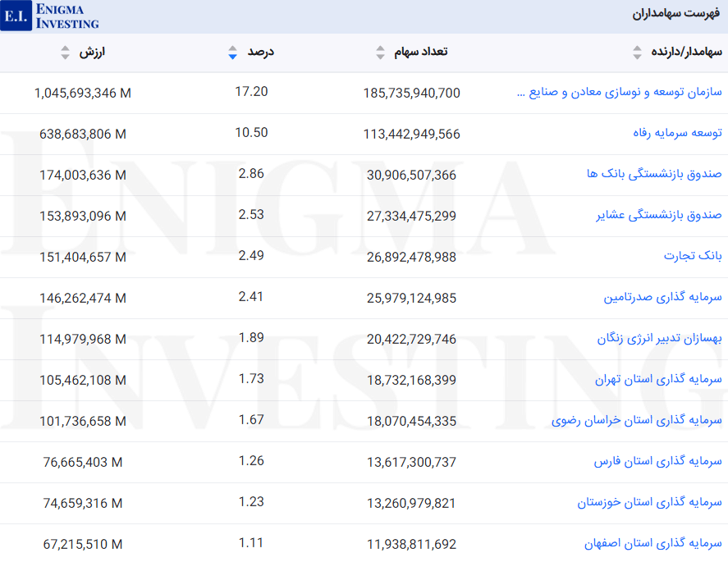Select share count 26,892,478,988
Viewport: 728px width, 562px height.
click(411, 257)
